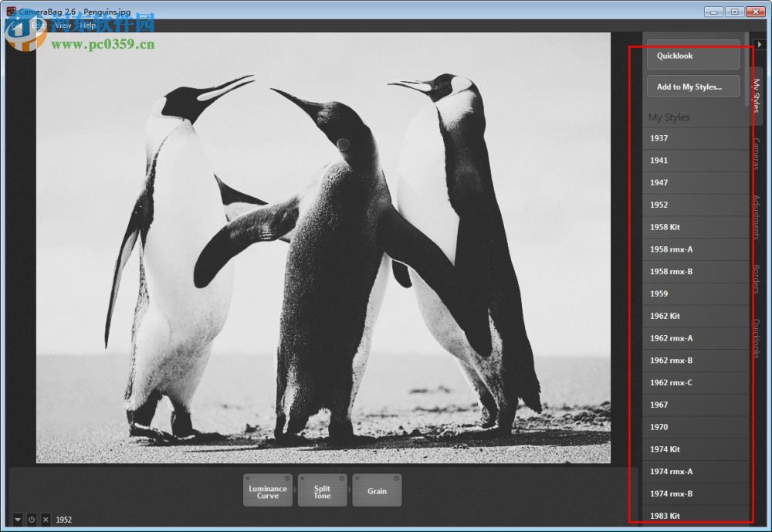Viewport: 772px width, 532px height.
Task: Click the power icon near the bottom-left corner
Action: click(32, 519)
